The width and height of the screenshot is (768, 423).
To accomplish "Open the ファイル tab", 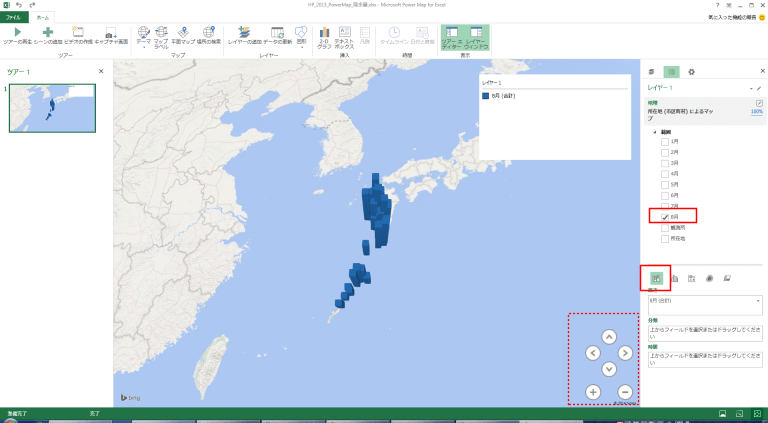I will [x=14, y=18].
